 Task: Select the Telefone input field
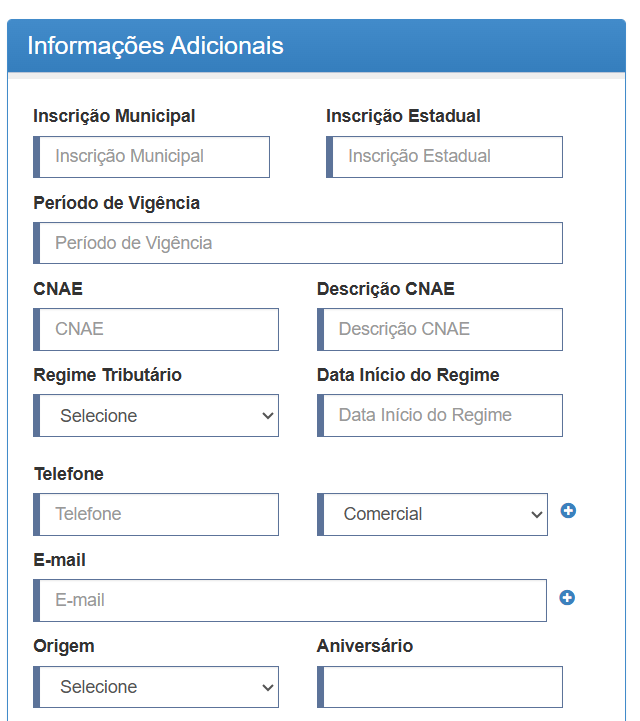156,514
